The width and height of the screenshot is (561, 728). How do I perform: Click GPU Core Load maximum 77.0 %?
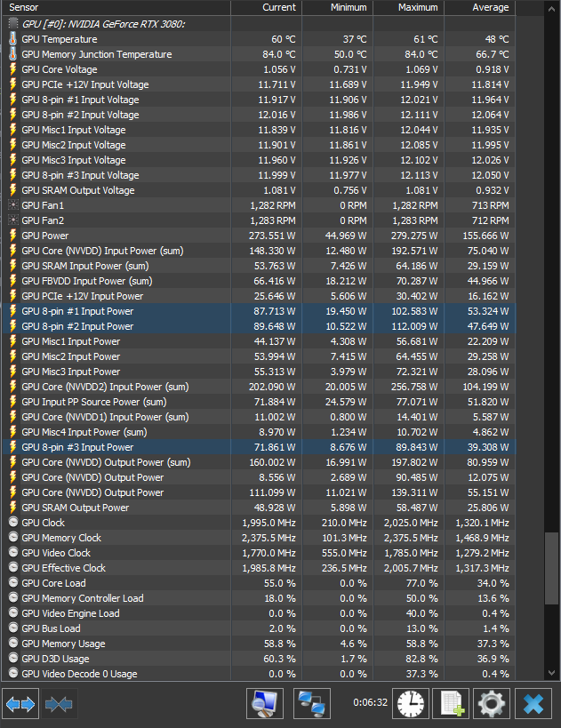pyautogui.click(x=422, y=583)
